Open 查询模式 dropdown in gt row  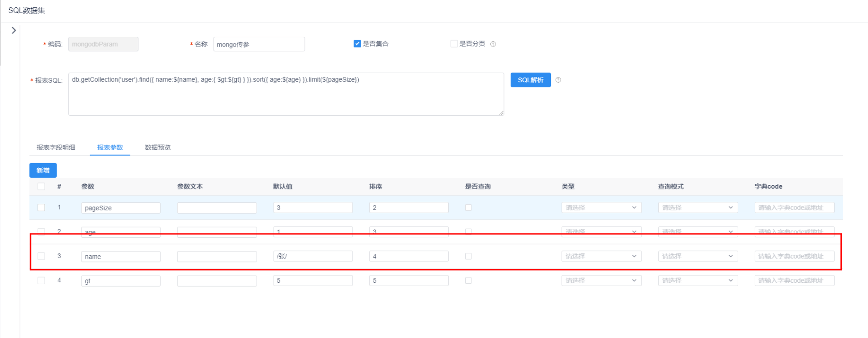click(698, 280)
